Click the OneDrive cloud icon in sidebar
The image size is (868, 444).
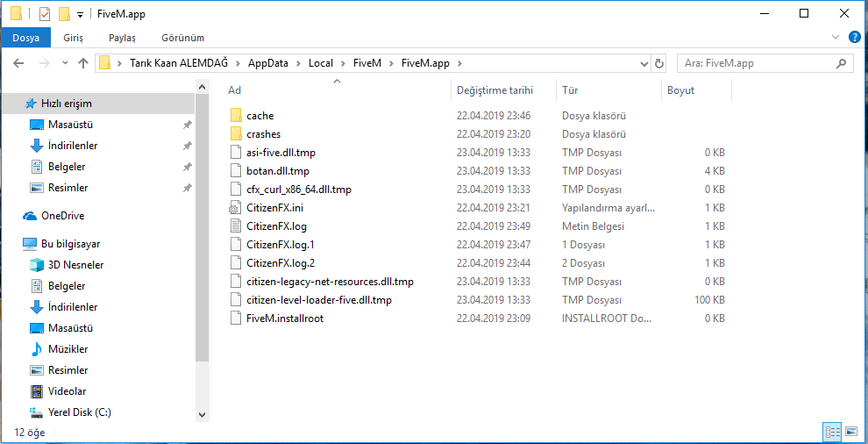[31, 216]
